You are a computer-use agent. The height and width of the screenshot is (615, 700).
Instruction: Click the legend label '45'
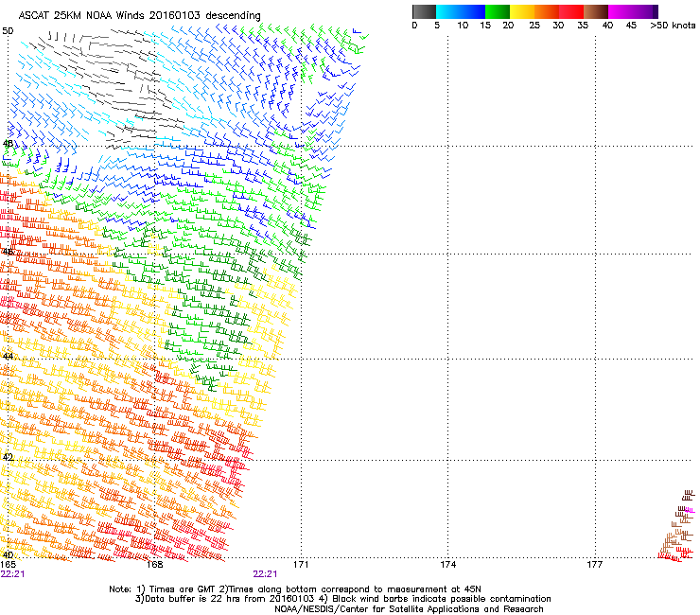point(631,26)
